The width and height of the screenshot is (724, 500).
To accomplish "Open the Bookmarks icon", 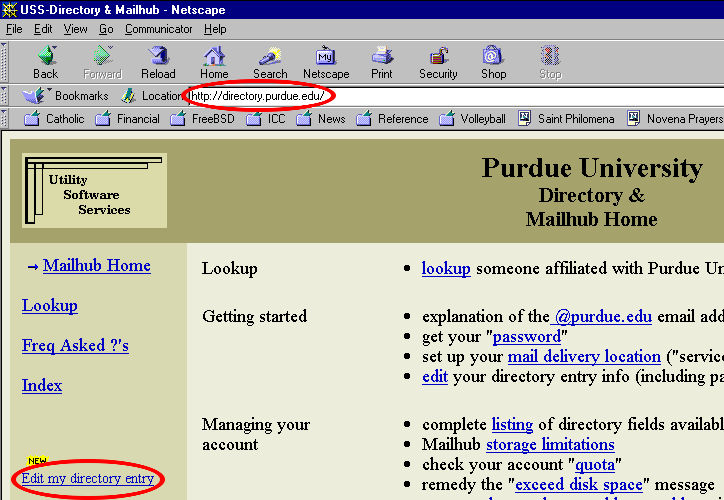I will [34, 96].
